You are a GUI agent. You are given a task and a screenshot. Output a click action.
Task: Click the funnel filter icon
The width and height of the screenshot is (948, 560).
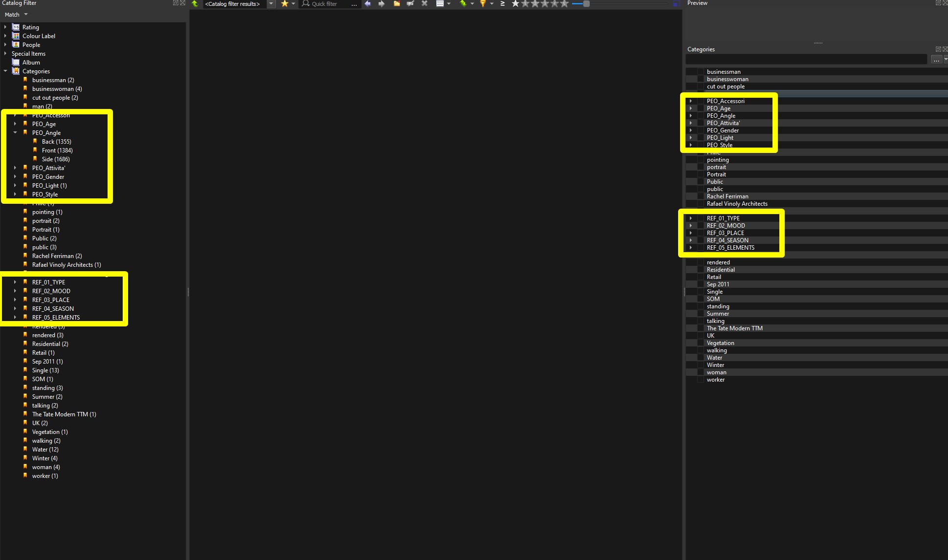(x=483, y=3)
